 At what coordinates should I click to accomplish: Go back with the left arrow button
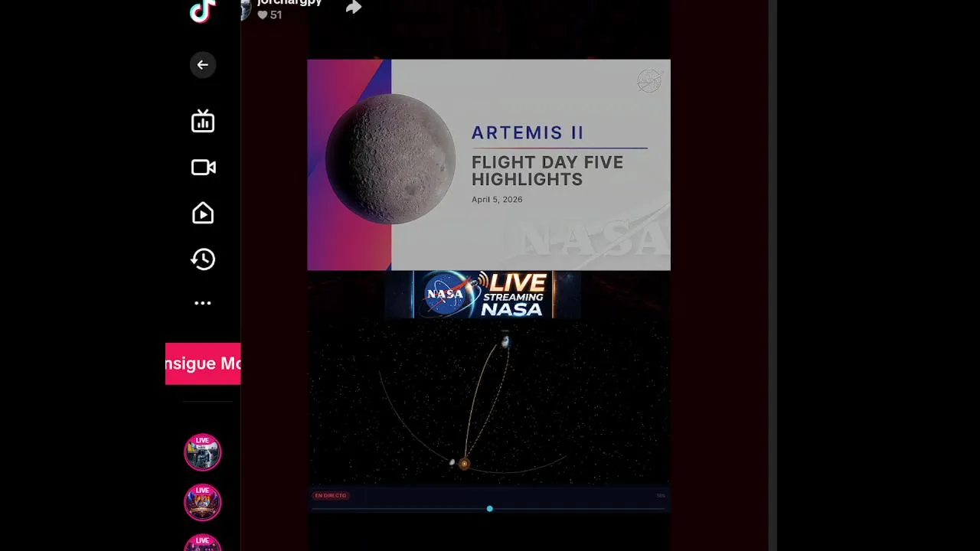click(x=203, y=65)
